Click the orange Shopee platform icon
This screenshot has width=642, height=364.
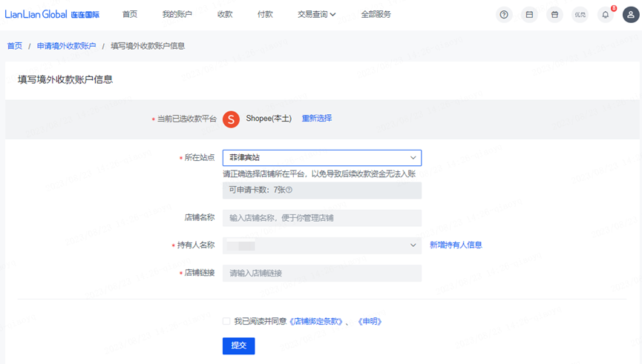point(231,119)
